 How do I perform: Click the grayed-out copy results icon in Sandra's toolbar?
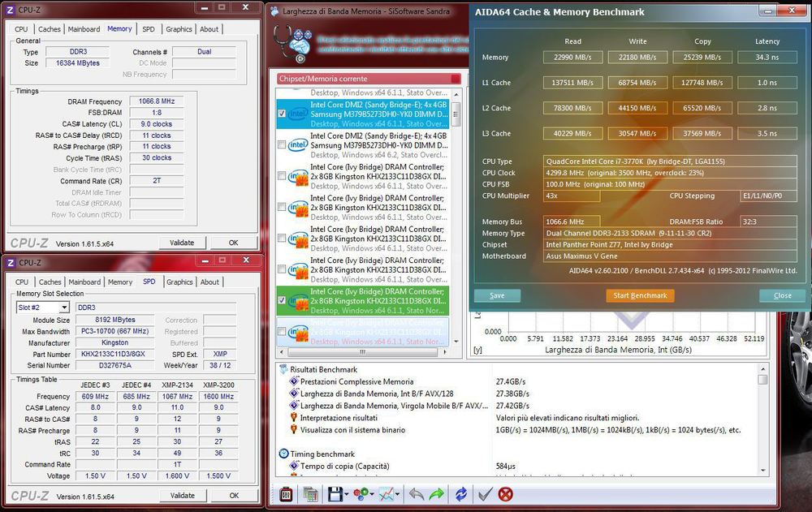tap(310, 494)
